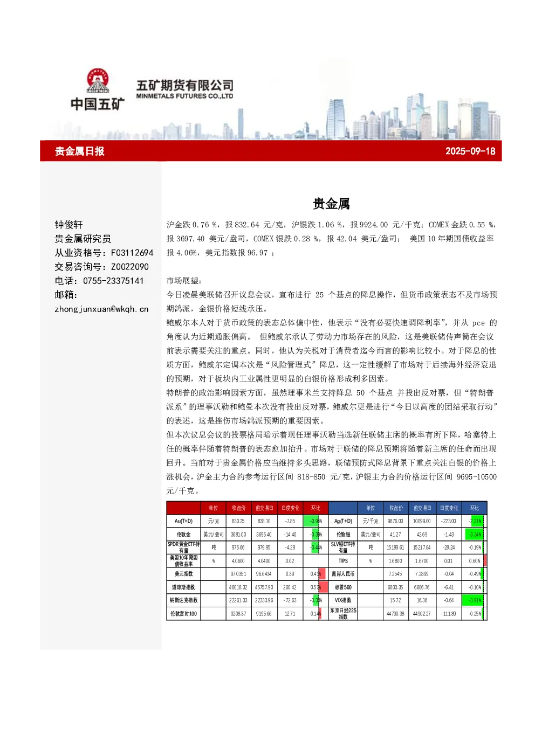Viewport: 535px width, 756px height.
Task: Click consulting number Z0022090
Action: [x=130, y=267]
